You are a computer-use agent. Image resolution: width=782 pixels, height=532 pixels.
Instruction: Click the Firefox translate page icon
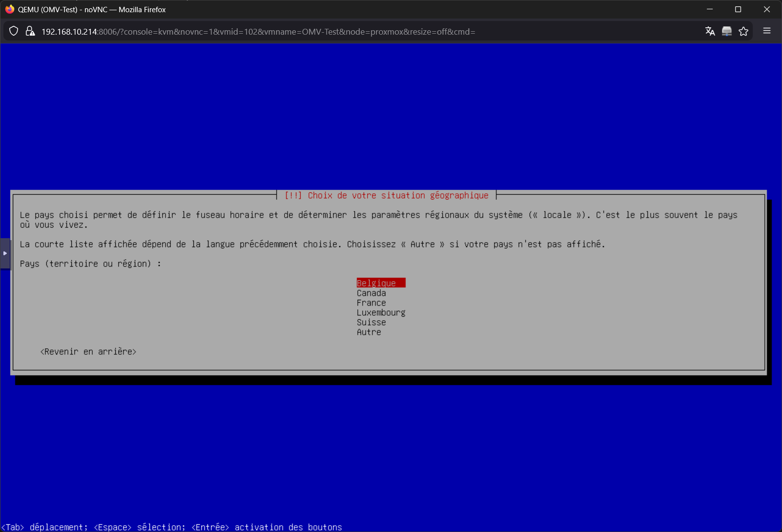[x=710, y=31]
